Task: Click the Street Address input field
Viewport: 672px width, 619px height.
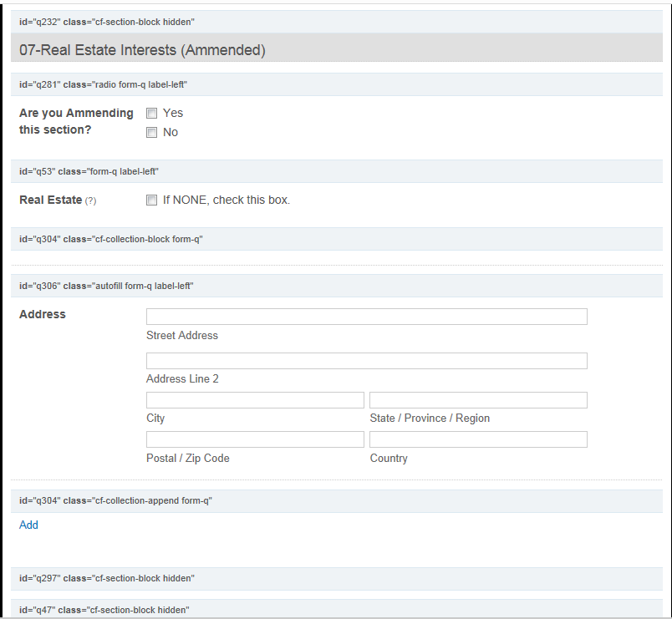Action: click(x=366, y=317)
